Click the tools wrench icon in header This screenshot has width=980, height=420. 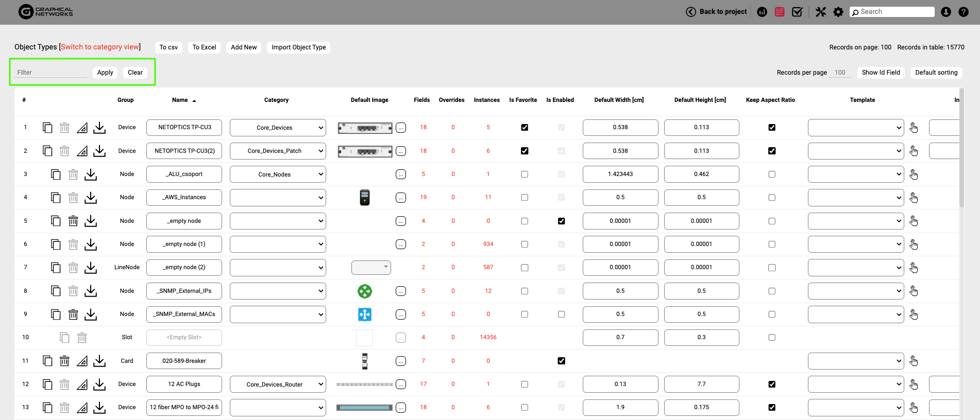pyautogui.click(x=821, y=12)
